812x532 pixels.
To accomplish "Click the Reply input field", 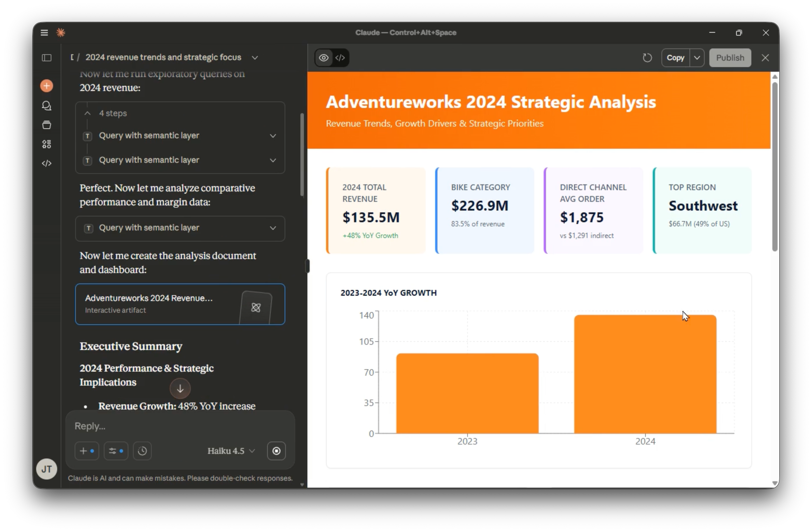I will pyautogui.click(x=180, y=426).
